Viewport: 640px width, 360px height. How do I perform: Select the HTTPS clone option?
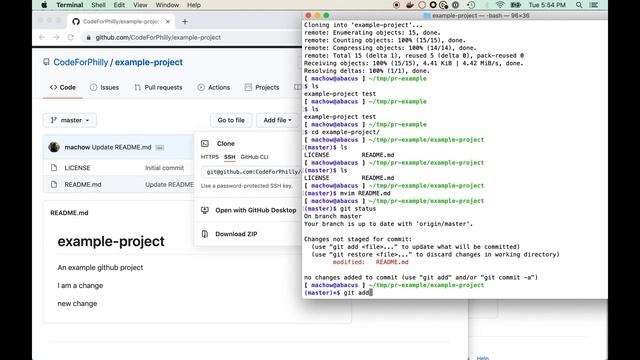(209, 157)
